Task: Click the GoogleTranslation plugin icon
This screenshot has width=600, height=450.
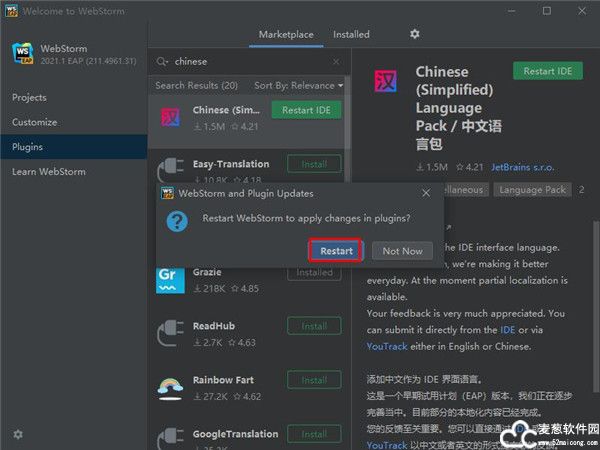Action: tap(170, 437)
